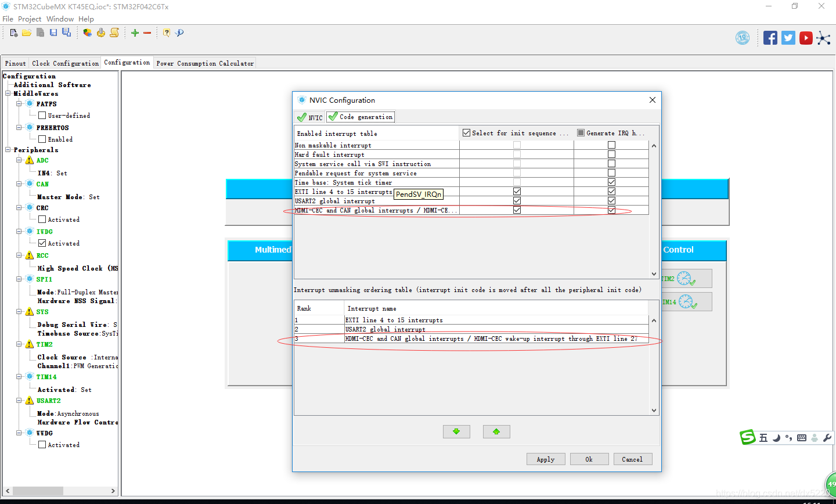Close the NVIC Configuration dialog

click(653, 100)
